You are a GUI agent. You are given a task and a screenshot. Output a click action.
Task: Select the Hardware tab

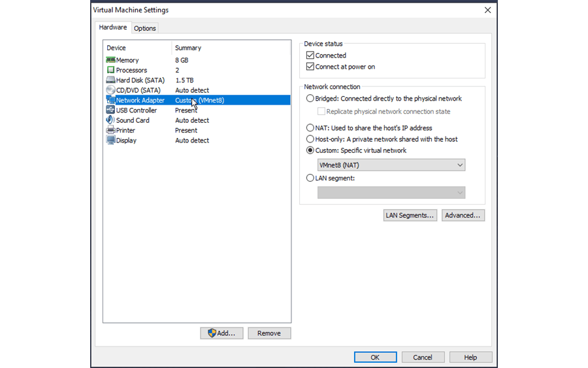pyautogui.click(x=113, y=27)
